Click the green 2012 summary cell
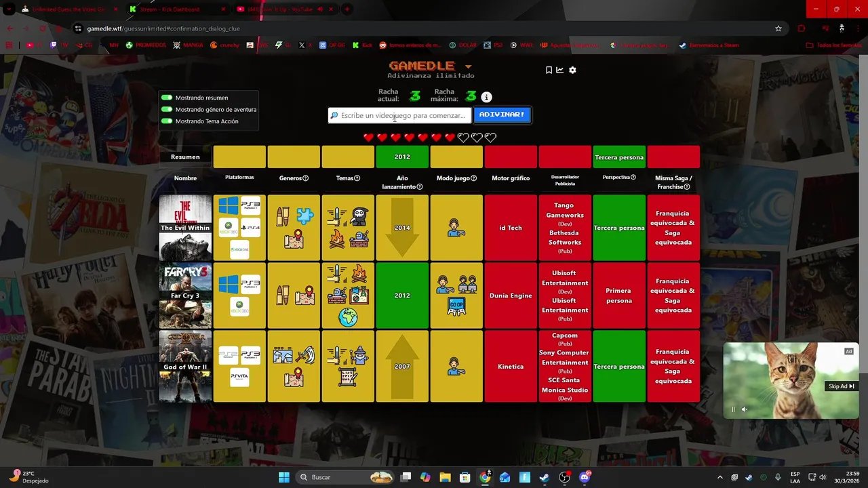This screenshot has height=488, width=868. (402, 157)
